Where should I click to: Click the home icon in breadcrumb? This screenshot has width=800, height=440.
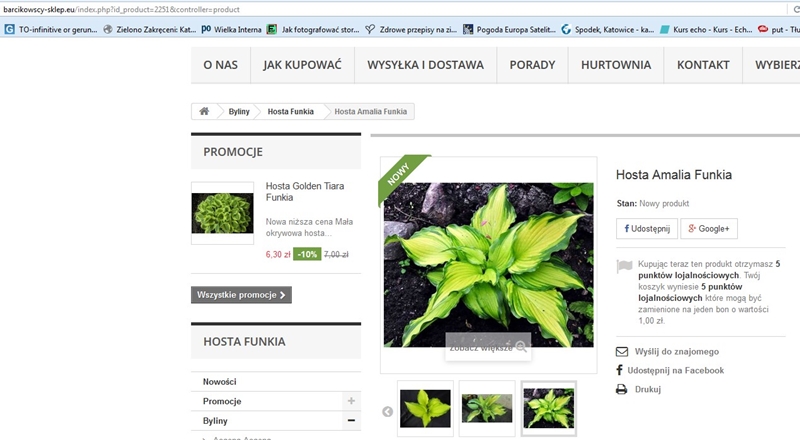pyautogui.click(x=204, y=112)
